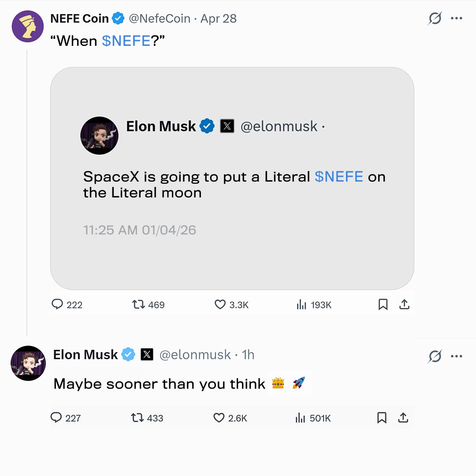Open the embedded Elon Musk tweet image
Viewport: 476px width, 476px height.
232,178
